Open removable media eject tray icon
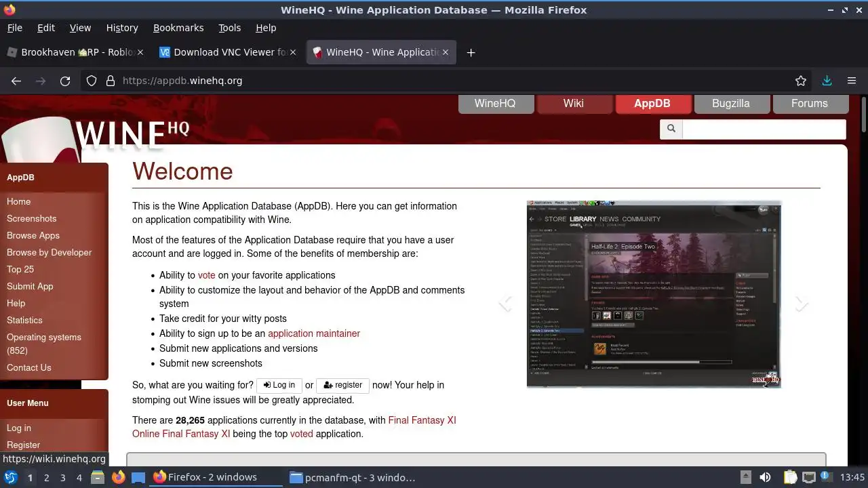This screenshot has height=488, width=868. point(745,477)
